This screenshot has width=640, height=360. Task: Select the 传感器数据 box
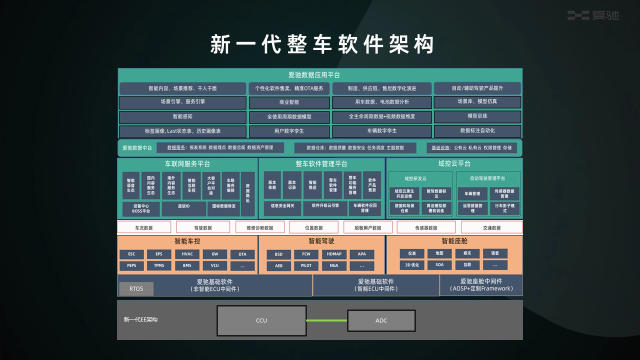coord(426,227)
